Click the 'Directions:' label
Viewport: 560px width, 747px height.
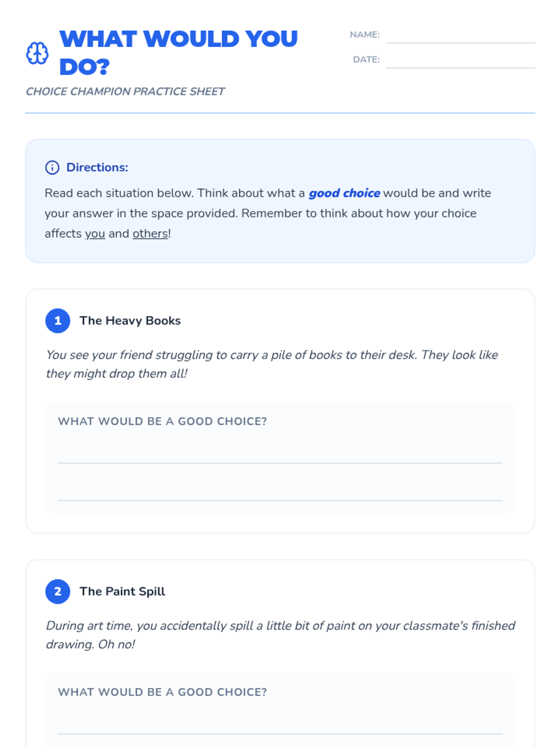[x=97, y=167]
